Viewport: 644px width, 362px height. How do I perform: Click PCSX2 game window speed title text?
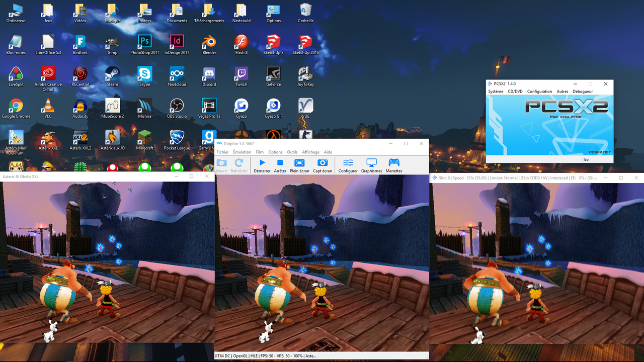pos(518,178)
